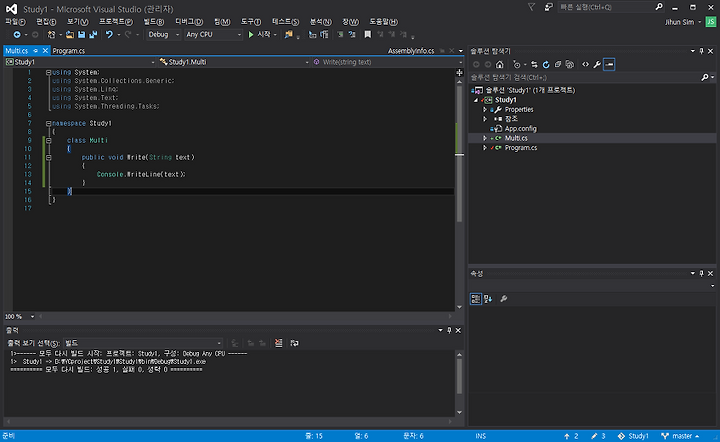
Task: Click the Open File folder icon
Action: click(70, 34)
